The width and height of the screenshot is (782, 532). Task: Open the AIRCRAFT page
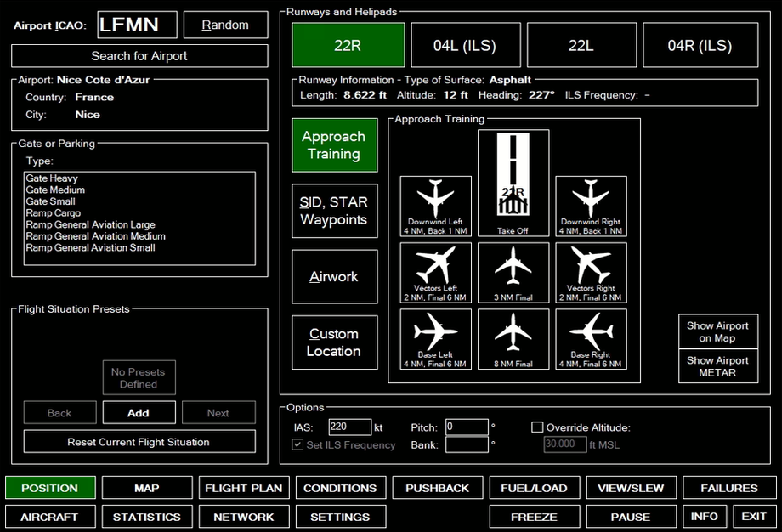[x=50, y=517]
